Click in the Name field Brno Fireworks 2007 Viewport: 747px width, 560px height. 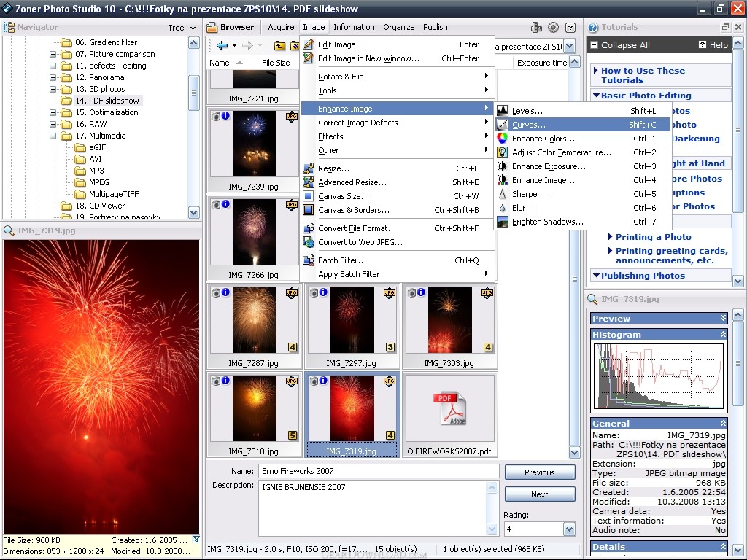(x=379, y=471)
